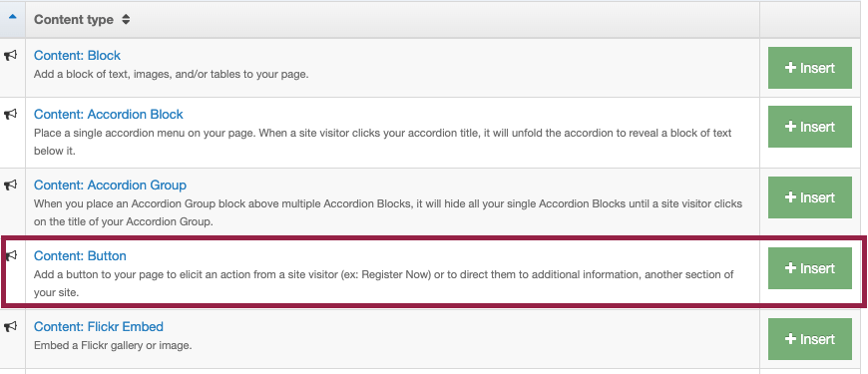
Task: Click megaphone icon beside Content: Accordion Block
Action: point(11,114)
